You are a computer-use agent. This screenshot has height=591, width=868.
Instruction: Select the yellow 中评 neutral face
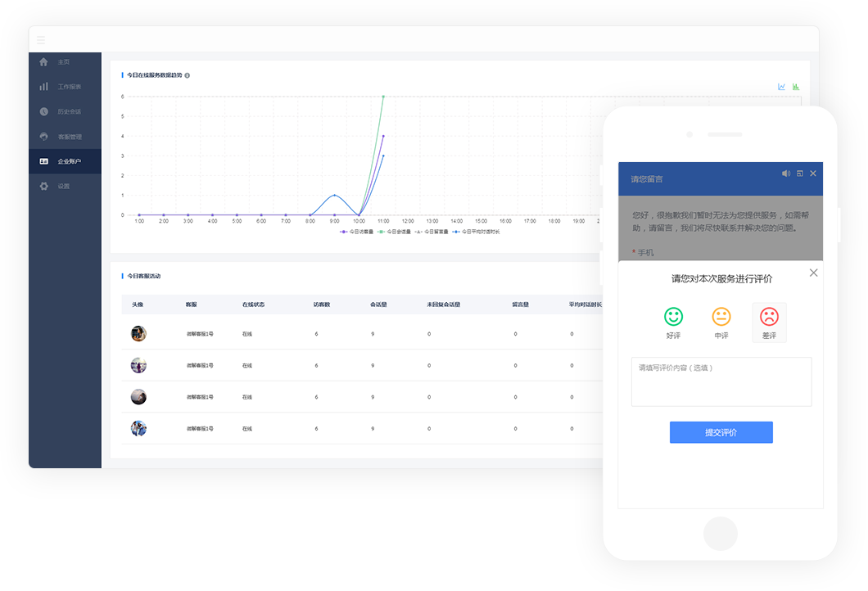[721, 317]
